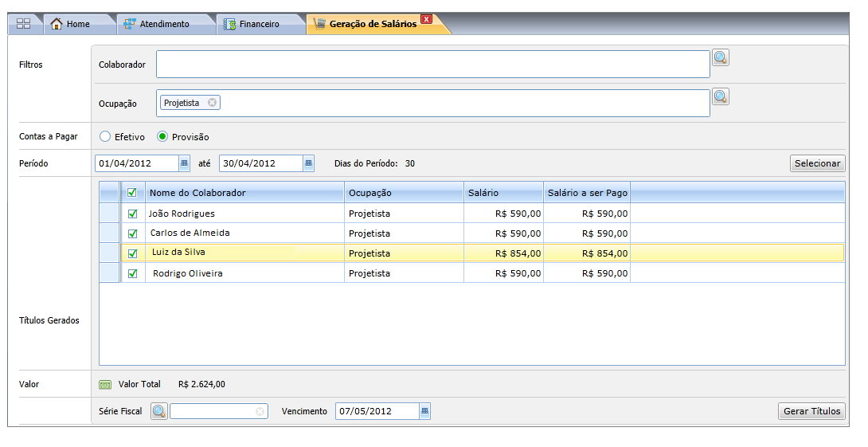
Task: Click the row selector beside João Rodrigues
Action: point(110,214)
